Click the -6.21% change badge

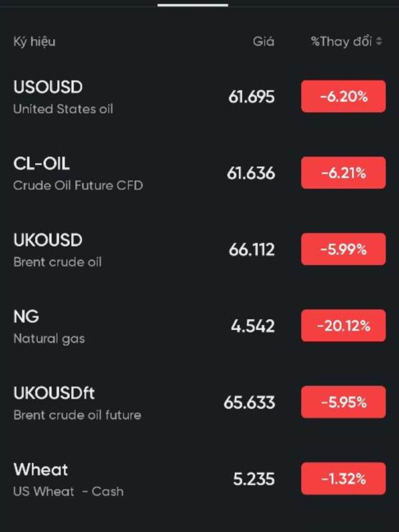point(343,174)
